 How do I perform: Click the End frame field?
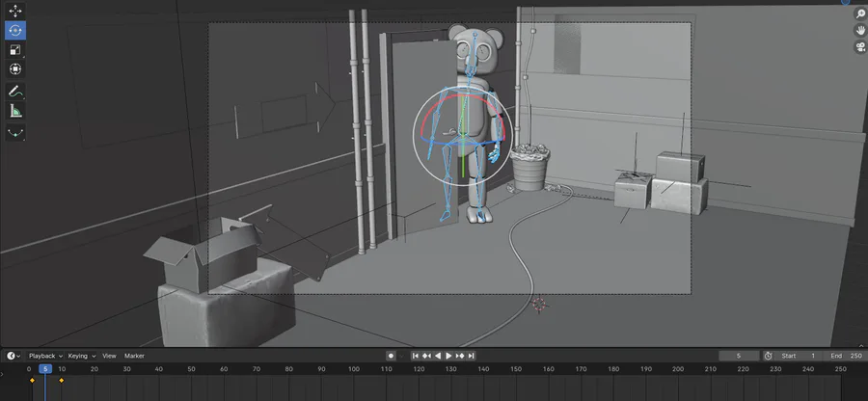click(x=846, y=356)
